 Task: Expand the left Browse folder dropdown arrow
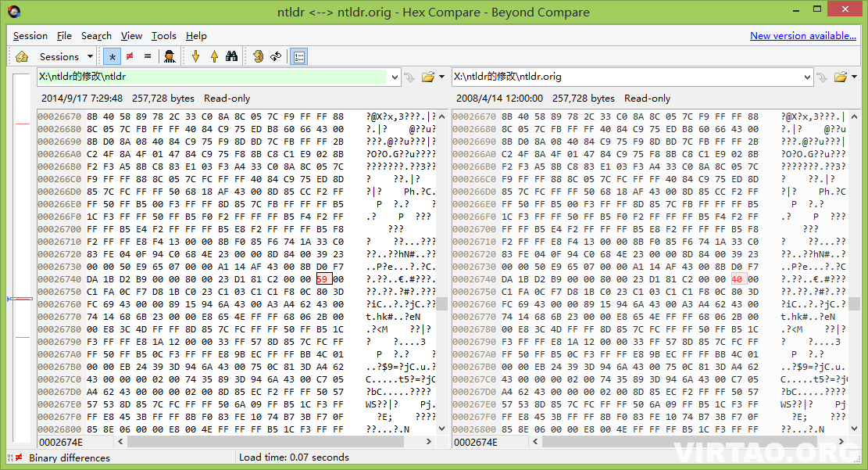click(x=441, y=77)
